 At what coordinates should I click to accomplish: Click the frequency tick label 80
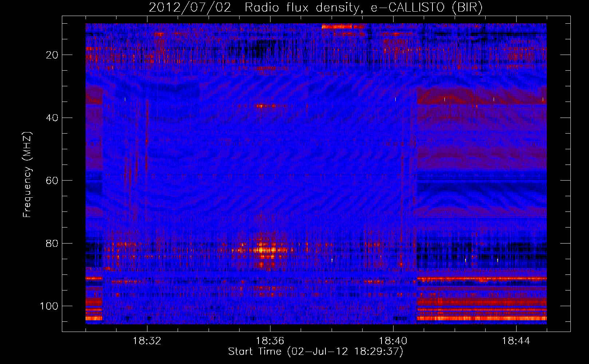[x=52, y=244]
